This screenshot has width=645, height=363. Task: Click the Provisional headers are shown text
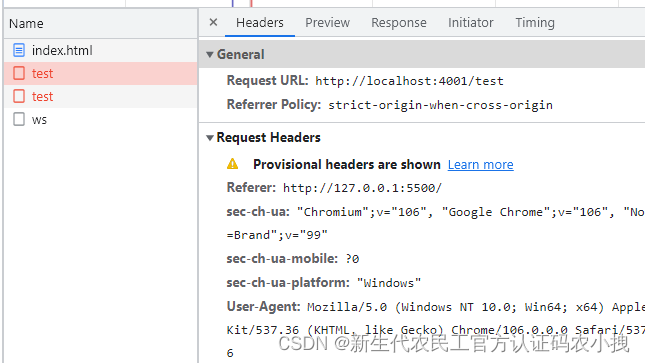click(347, 165)
